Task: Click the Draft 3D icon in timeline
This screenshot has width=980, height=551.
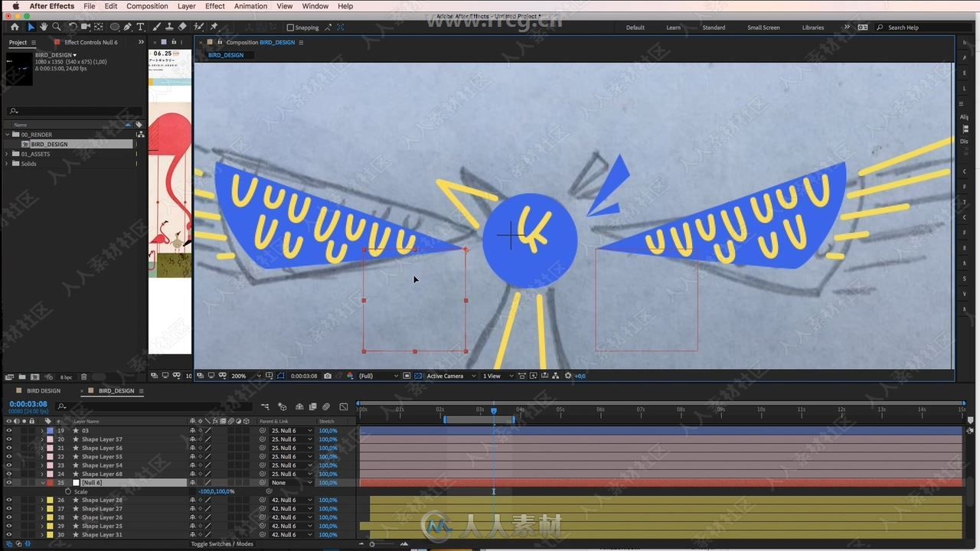Action: [283, 406]
